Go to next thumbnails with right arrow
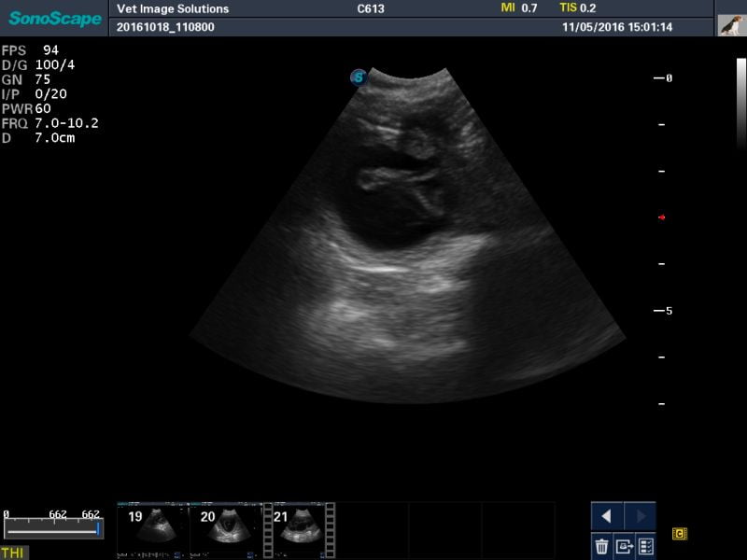 641,516
